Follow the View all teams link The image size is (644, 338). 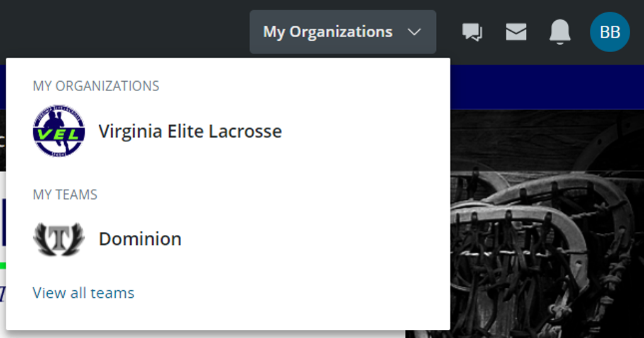[x=84, y=293]
